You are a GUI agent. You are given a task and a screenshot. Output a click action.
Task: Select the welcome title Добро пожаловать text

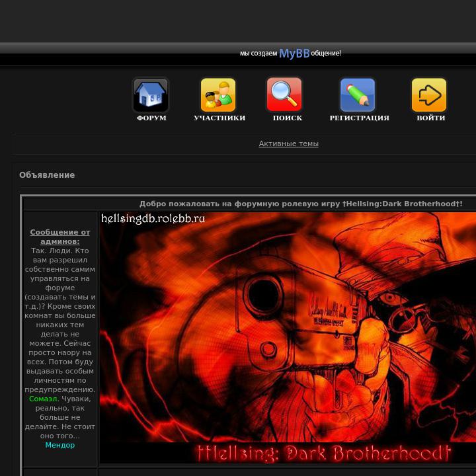[x=301, y=204]
